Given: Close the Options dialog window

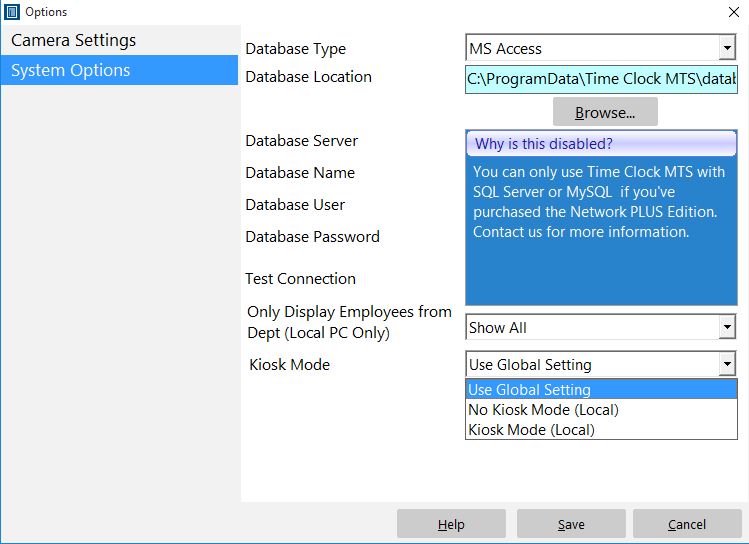Looking at the screenshot, I should tap(734, 12).
